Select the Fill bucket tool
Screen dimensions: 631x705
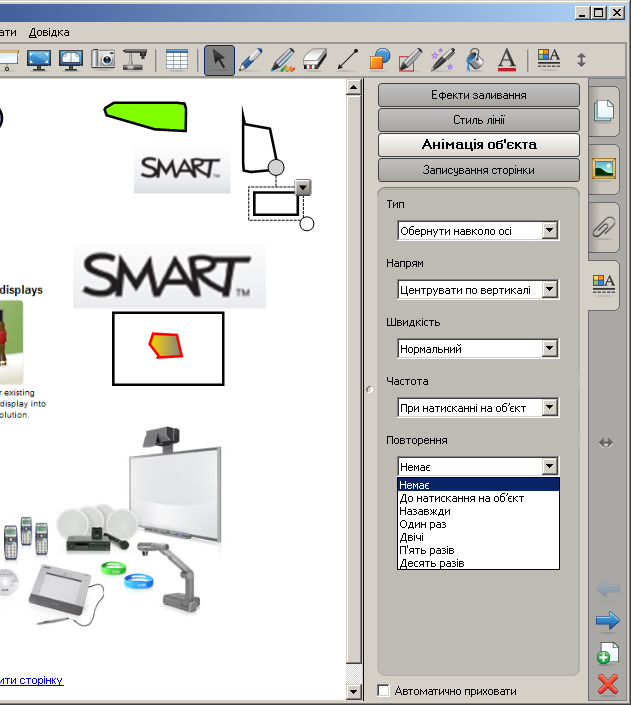tap(475, 60)
